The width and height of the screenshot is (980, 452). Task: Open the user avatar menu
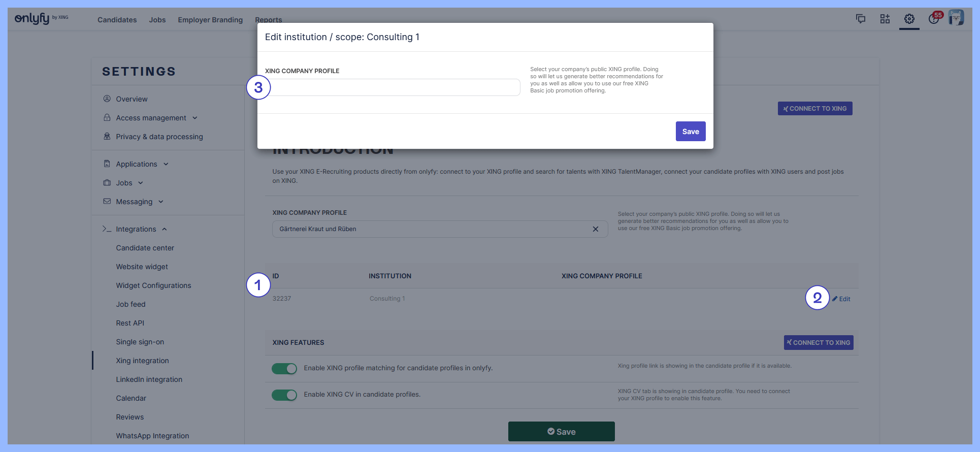click(x=956, y=18)
